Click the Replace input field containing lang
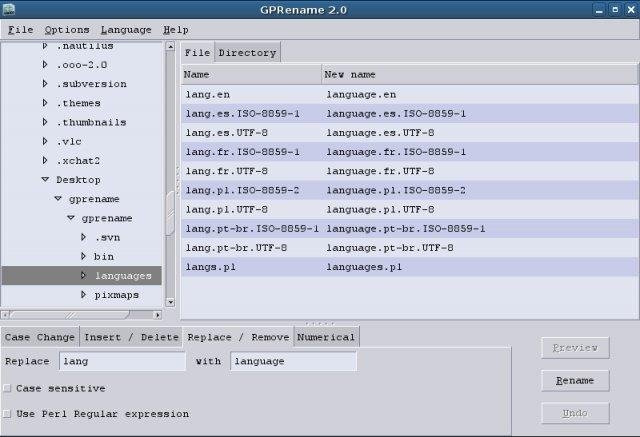This screenshot has height=437, width=640. coord(122,361)
